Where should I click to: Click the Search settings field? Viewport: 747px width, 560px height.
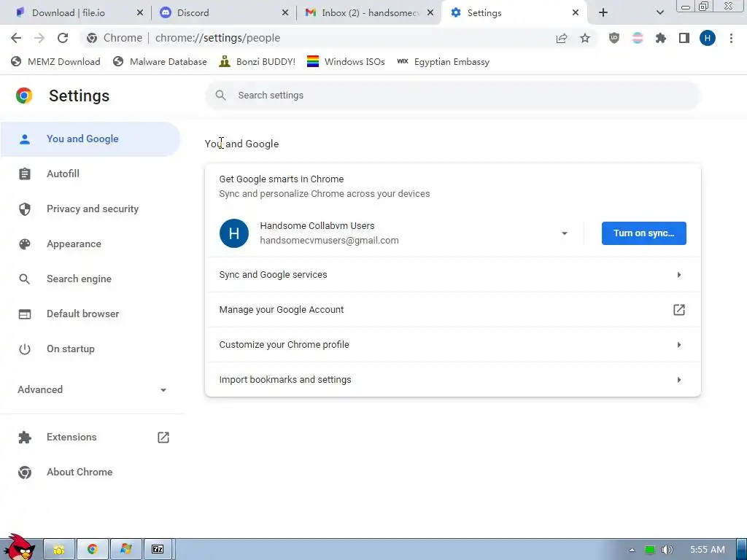452,96
